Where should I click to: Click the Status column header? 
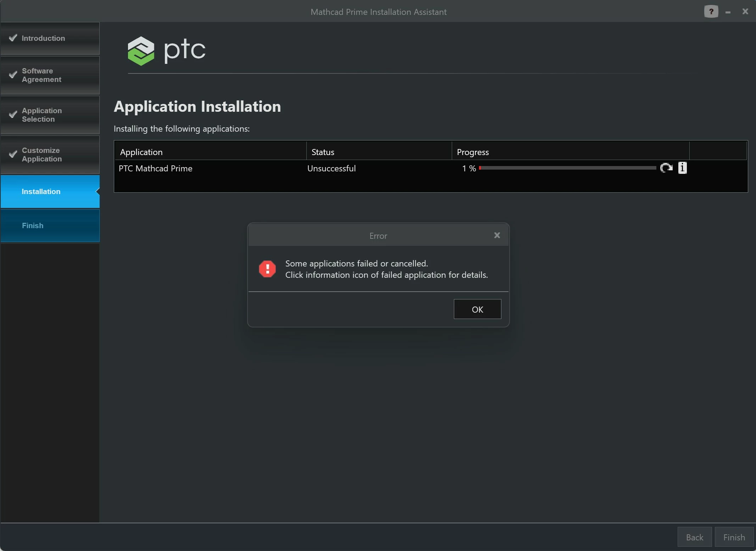pos(323,152)
